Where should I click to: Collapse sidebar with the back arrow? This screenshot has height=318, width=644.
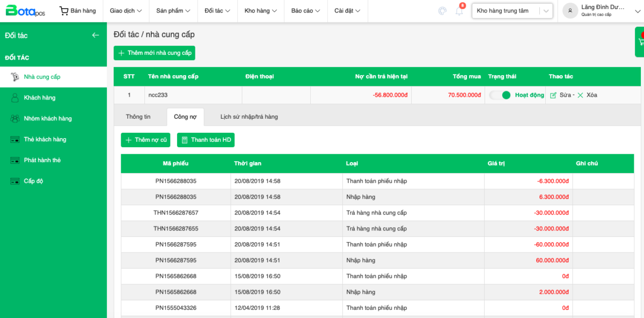(96, 35)
